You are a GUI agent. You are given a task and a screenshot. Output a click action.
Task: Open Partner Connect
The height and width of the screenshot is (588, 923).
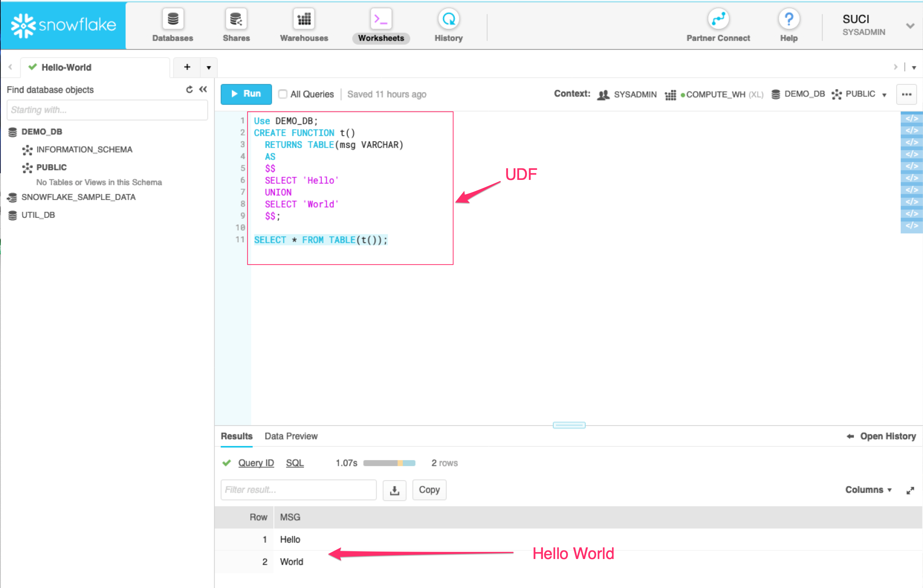click(718, 25)
